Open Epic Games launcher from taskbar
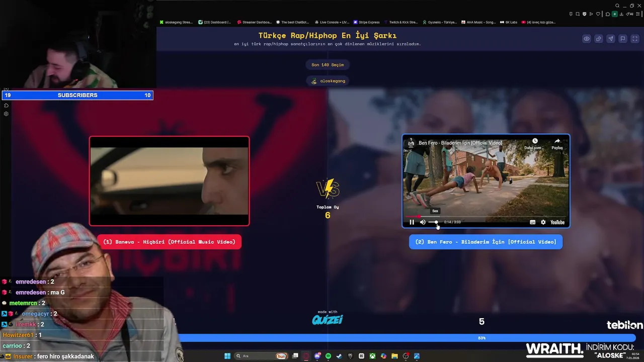 click(x=350, y=356)
